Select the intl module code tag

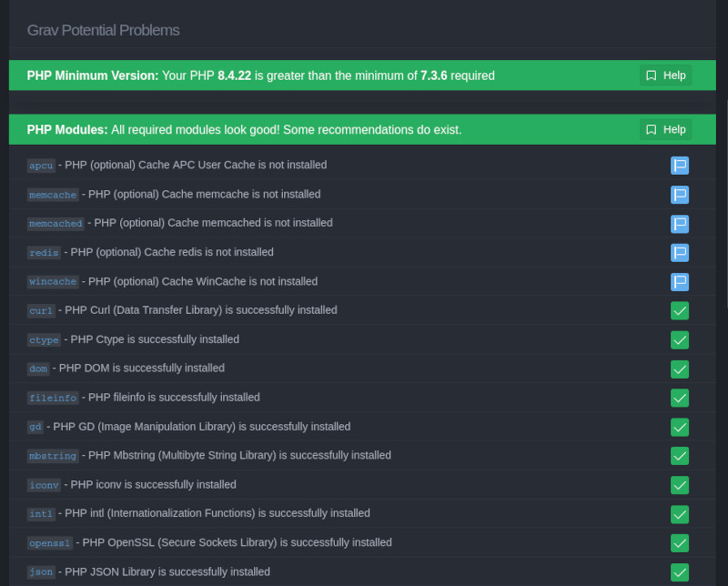41,513
